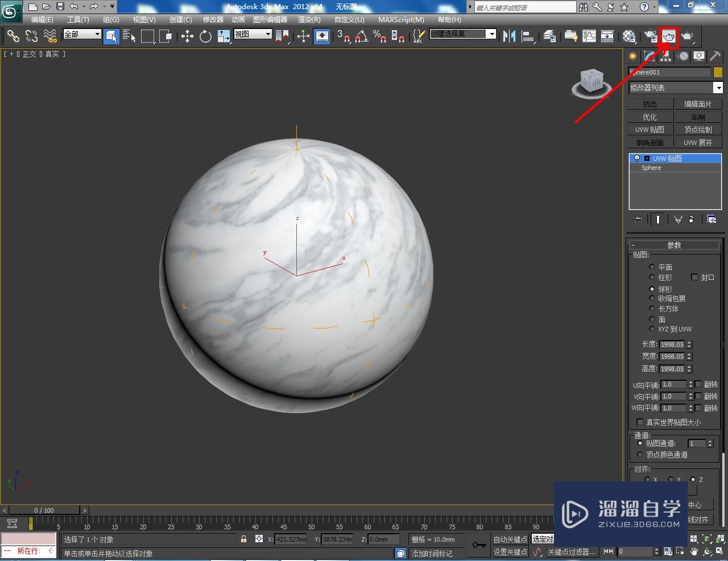Switch to Utilities hammer icon
728x561 pixels.
point(715,56)
